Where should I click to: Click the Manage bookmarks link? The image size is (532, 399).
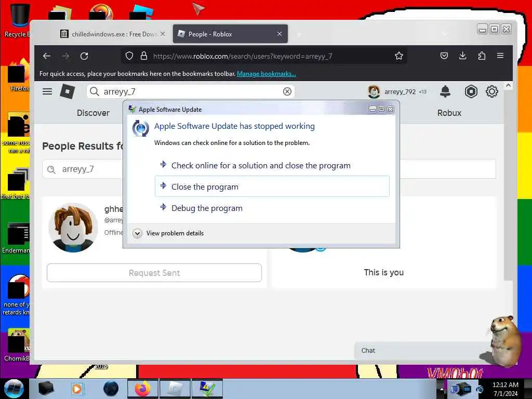(x=267, y=74)
